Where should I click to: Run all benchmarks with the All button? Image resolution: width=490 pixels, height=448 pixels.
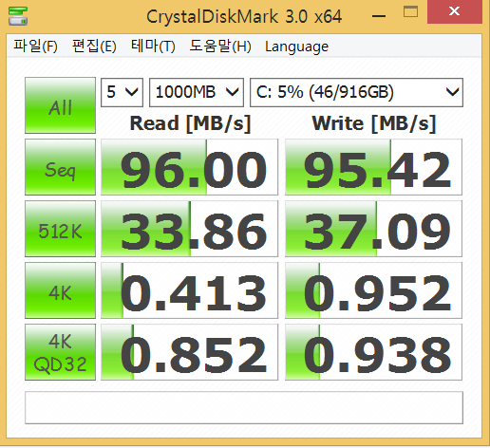coord(60,105)
